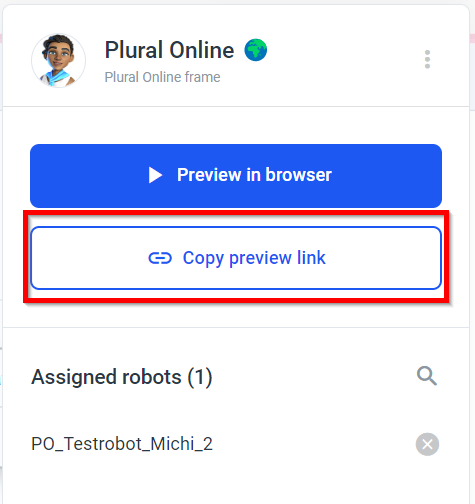This screenshot has height=504, width=475.
Task: Click the play triangle icon in Preview button
Action: coord(155,175)
